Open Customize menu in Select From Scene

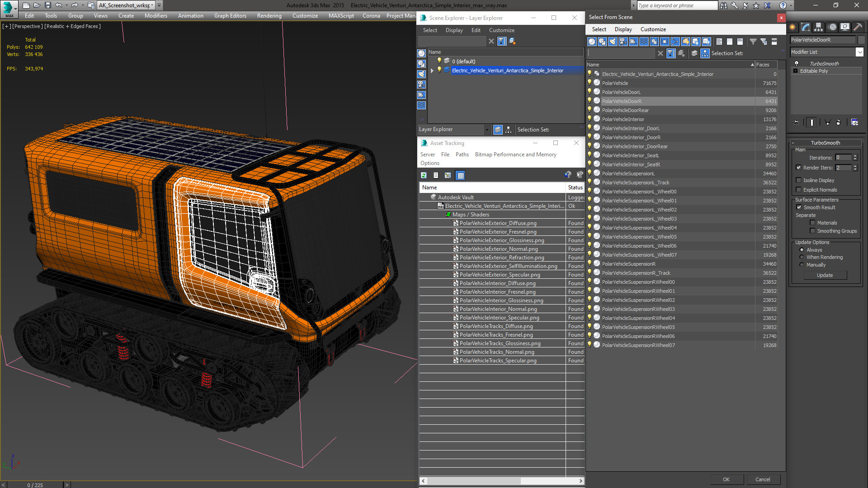[x=653, y=29]
